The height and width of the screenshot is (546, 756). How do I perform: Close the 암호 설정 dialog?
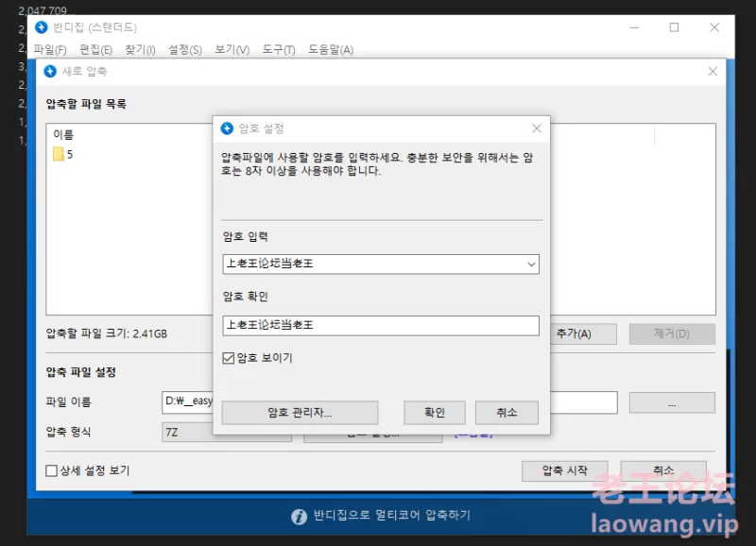coord(537,128)
